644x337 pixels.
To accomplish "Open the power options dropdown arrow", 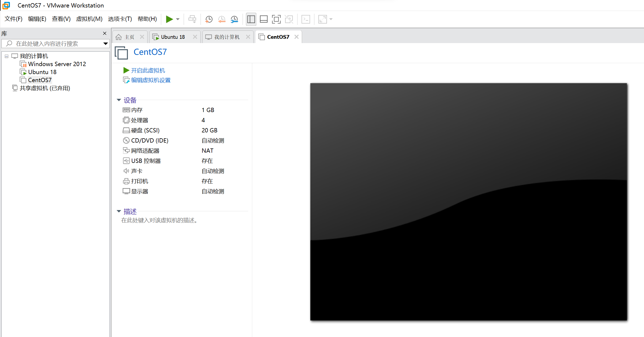I will click(x=178, y=19).
